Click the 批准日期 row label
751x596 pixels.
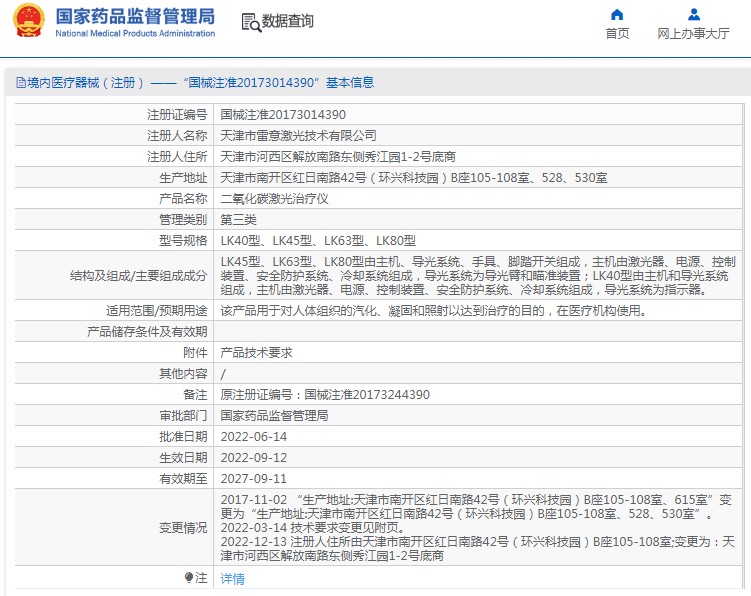click(183, 437)
